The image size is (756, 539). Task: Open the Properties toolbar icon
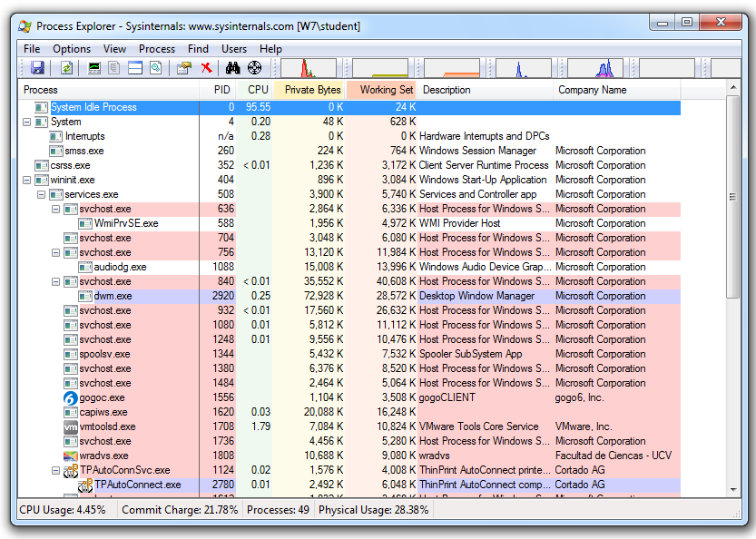point(184,68)
